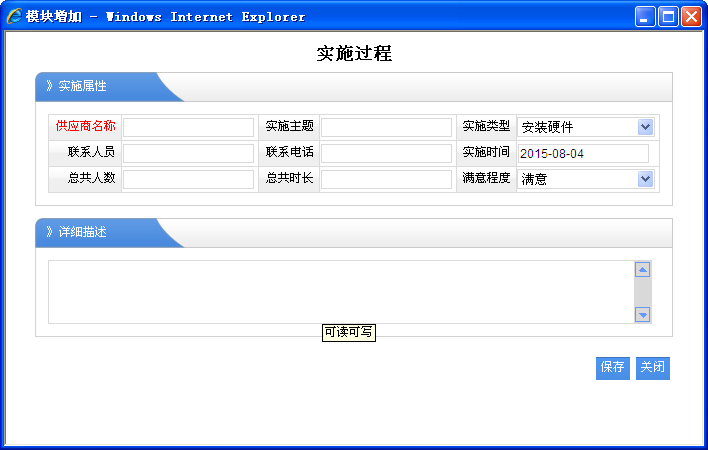This screenshot has height=450, width=708.
Task: Maximize the 模块增加 window
Action: click(x=667, y=16)
